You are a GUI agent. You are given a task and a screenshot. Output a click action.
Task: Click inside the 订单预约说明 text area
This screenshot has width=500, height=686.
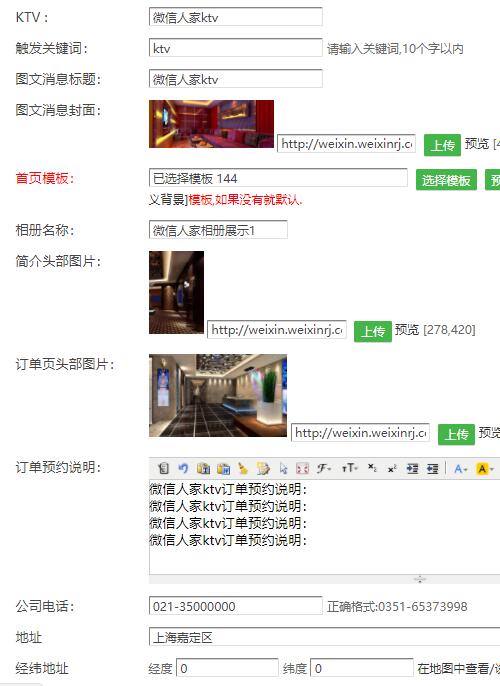(324, 527)
